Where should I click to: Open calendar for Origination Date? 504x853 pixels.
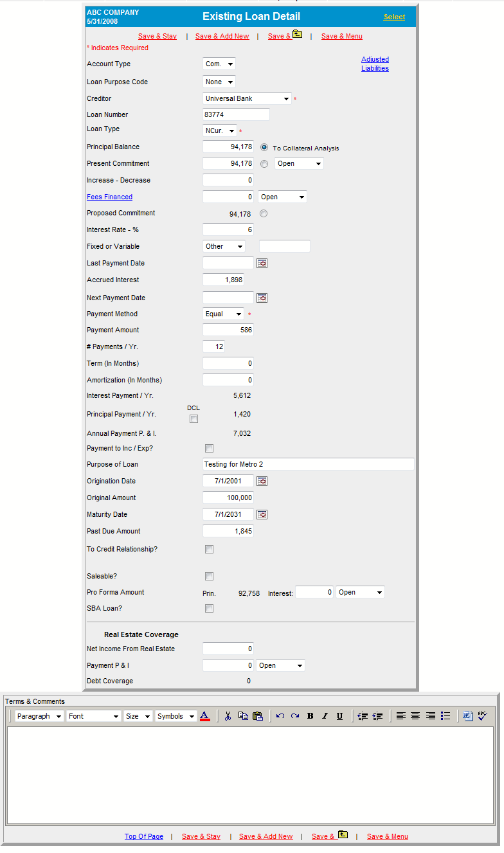click(x=262, y=481)
